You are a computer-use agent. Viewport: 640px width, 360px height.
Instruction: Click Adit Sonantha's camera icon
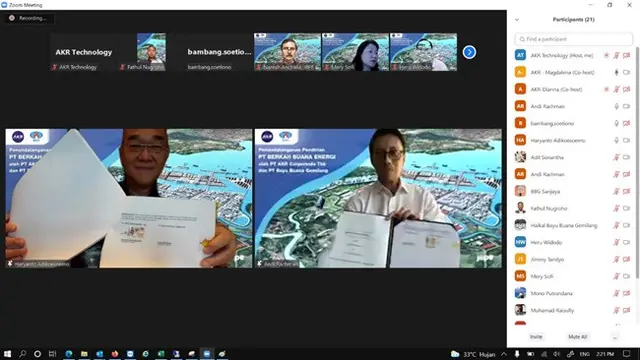(627, 157)
